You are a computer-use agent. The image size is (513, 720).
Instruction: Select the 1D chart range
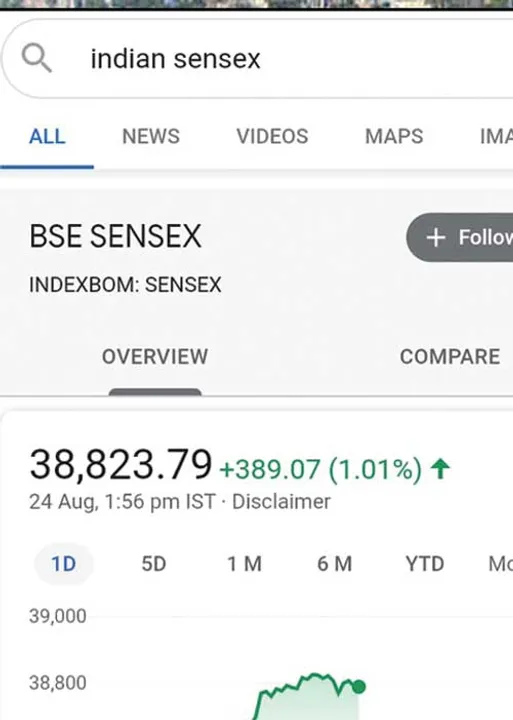(x=63, y=564)
